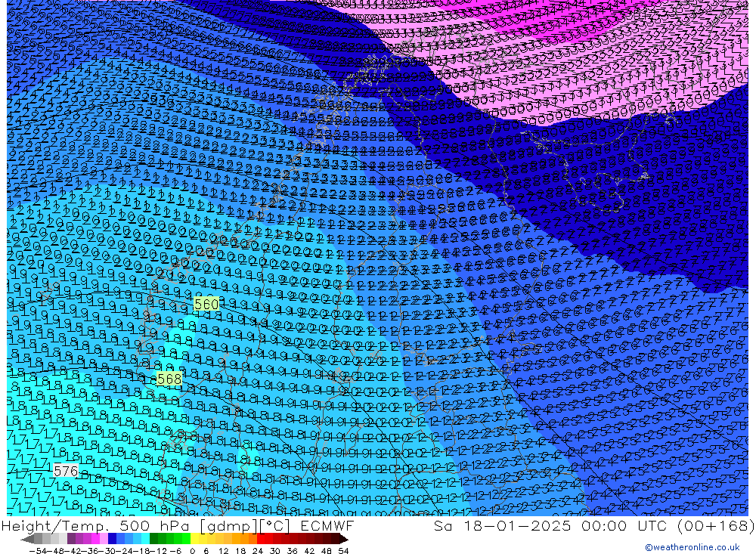Viewport: 756px width, 554px height.
Task: Click the 560 contour height label
Action: click(x=206, y=304)
